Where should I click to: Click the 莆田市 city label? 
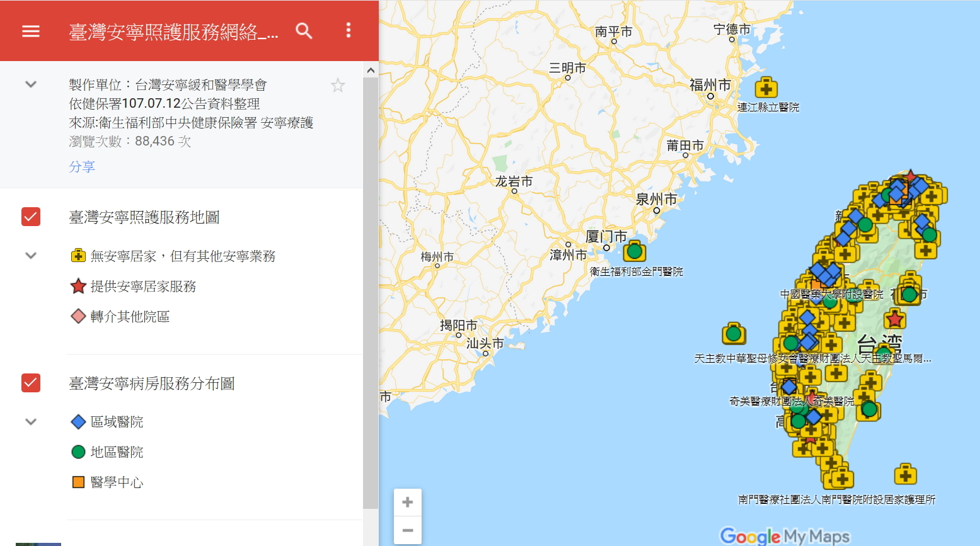pos(685,145)
